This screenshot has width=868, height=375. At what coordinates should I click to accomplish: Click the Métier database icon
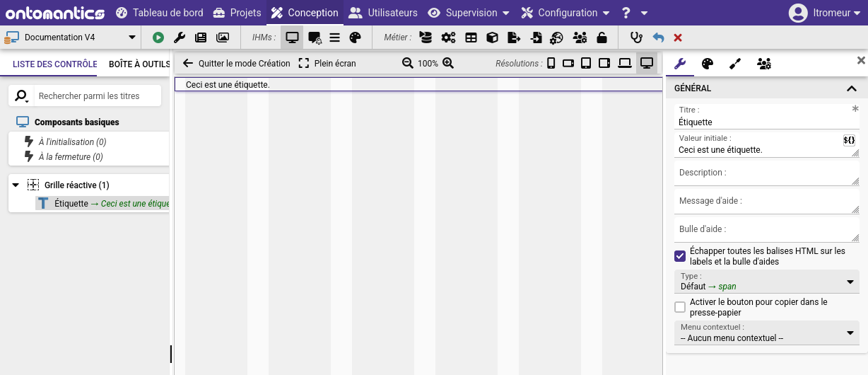(426, 37)
